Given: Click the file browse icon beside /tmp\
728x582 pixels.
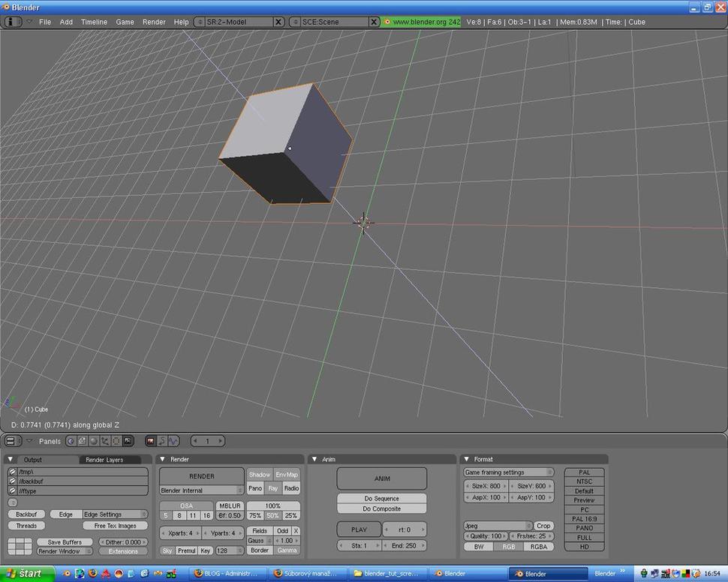Looking at the screenshot, I should [13, 472].
